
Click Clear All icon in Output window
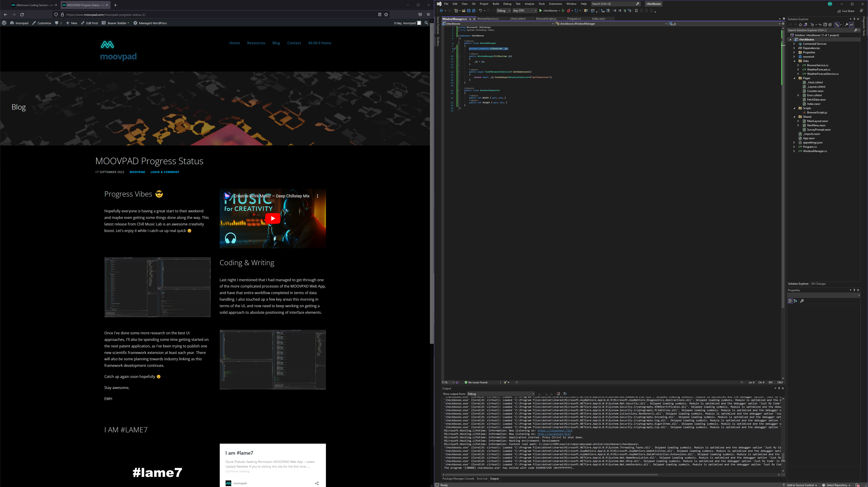[x=558, y=394]
